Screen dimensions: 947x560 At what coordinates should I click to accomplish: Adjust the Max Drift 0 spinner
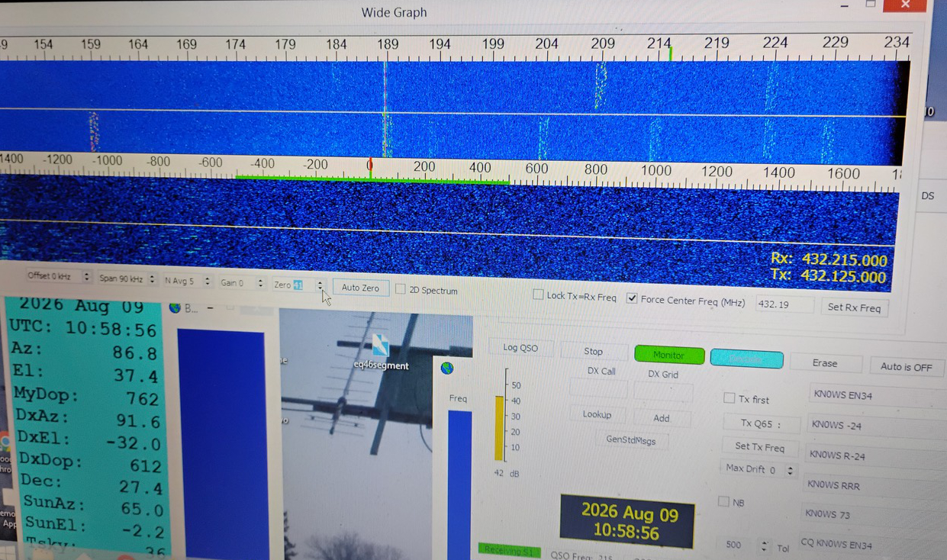pos(791,470)
